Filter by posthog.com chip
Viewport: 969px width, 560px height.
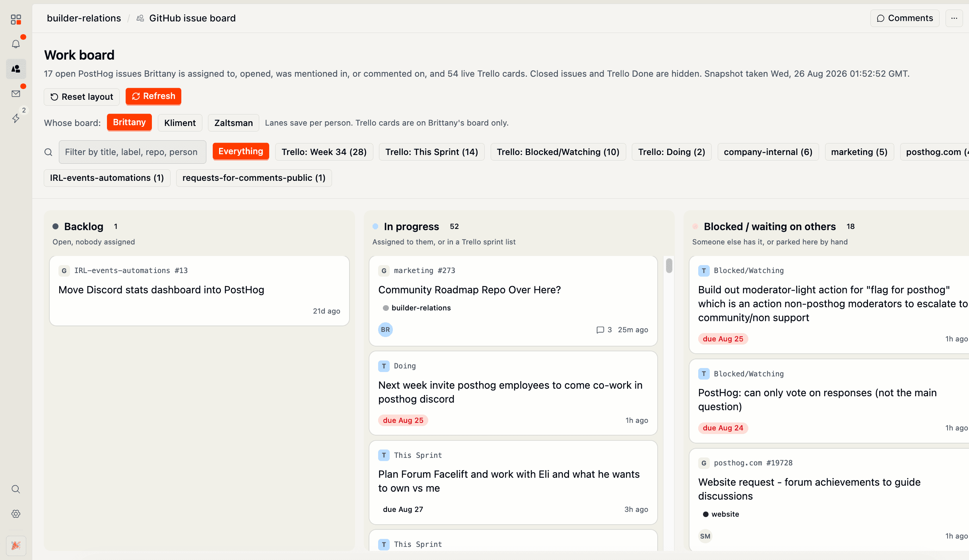click(935, 152)
